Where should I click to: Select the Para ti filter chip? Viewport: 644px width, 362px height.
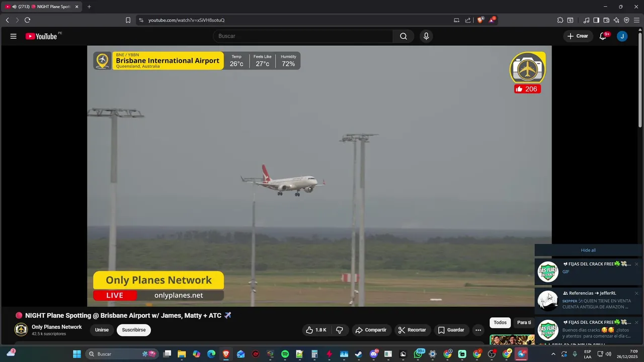(524, 323)
